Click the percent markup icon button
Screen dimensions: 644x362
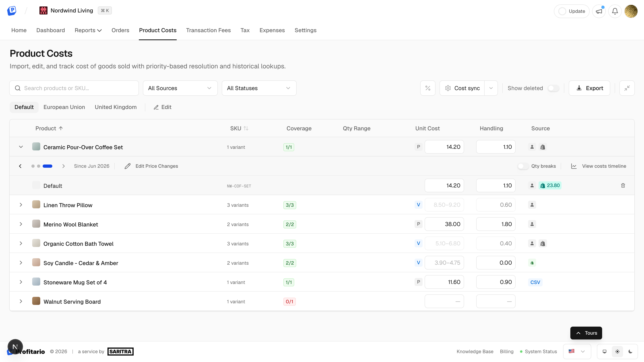click(x=428, y=88)
